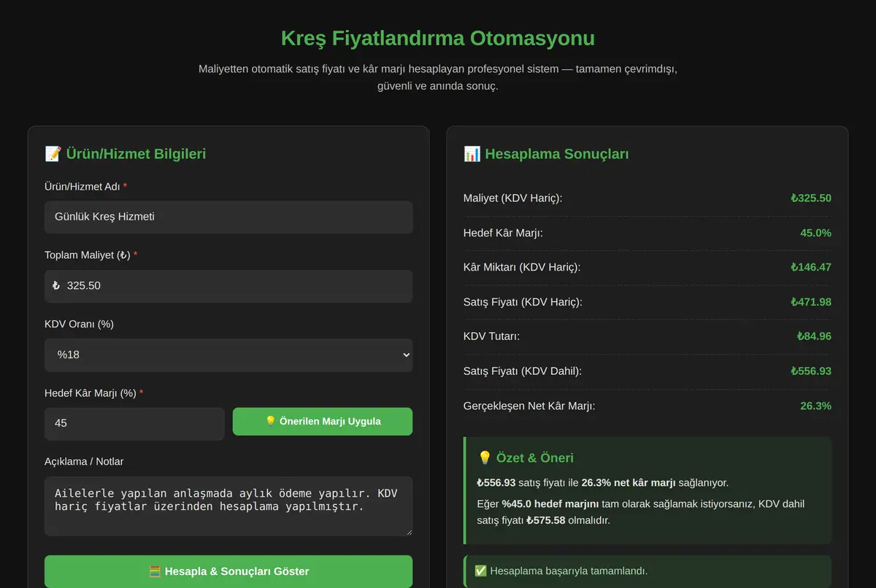Click the lira symbol inside Toplam Maliyet field
876x588 pixels.
(55, 286)
